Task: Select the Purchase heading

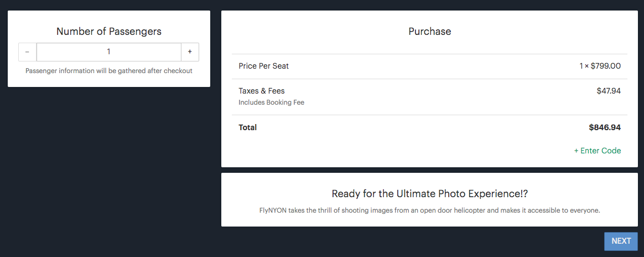Action: coord(430,32)
